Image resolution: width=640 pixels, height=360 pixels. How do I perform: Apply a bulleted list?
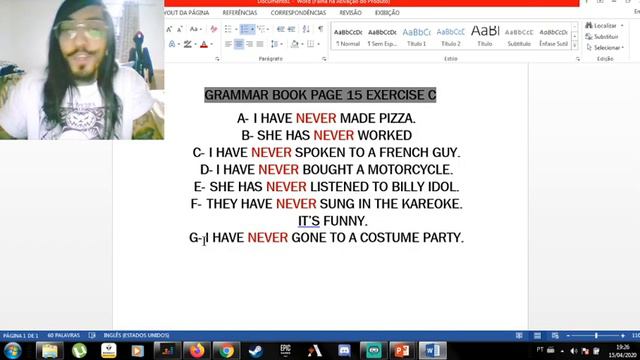tap(228, 29)
